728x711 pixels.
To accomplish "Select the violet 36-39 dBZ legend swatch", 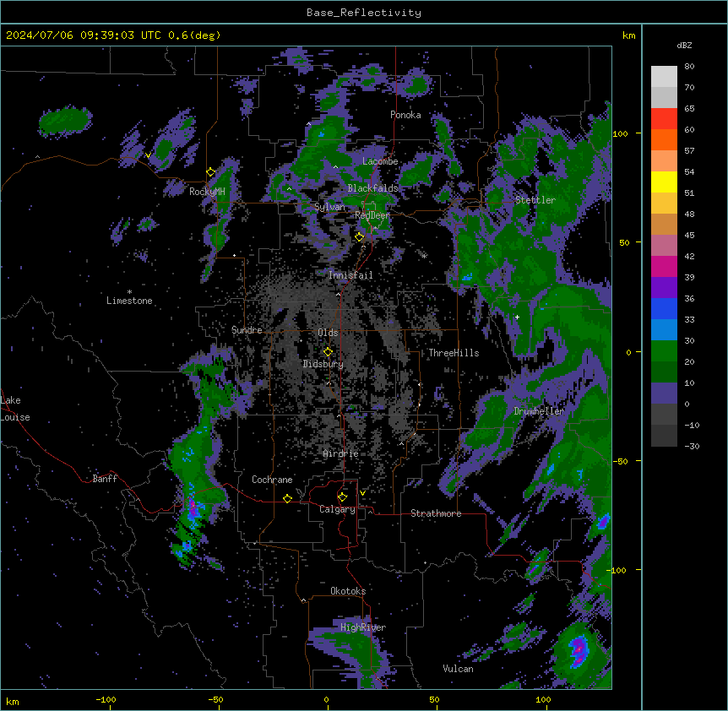I will (x=664, y=288).
